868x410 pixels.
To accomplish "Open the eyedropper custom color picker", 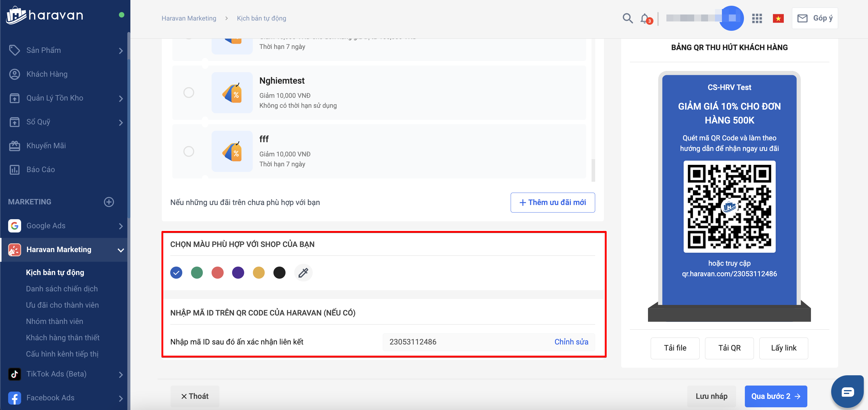I will tap(303, 272).
